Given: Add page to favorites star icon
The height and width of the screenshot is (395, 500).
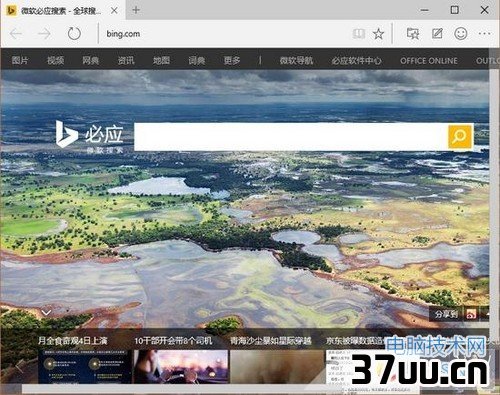Looking at the screenshot, I should tap(378, 33).
